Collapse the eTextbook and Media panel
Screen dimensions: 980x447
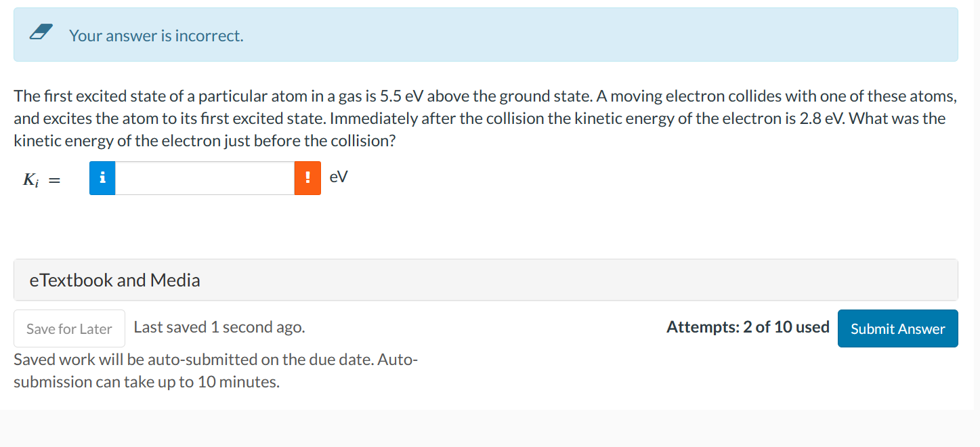[x=114, y=280]
